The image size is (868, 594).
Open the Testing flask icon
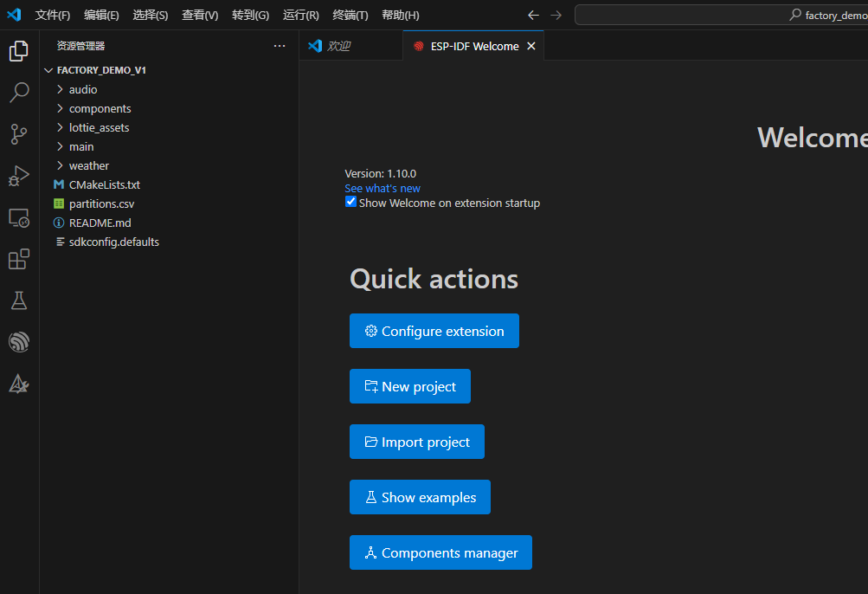[x=19, y=300]
